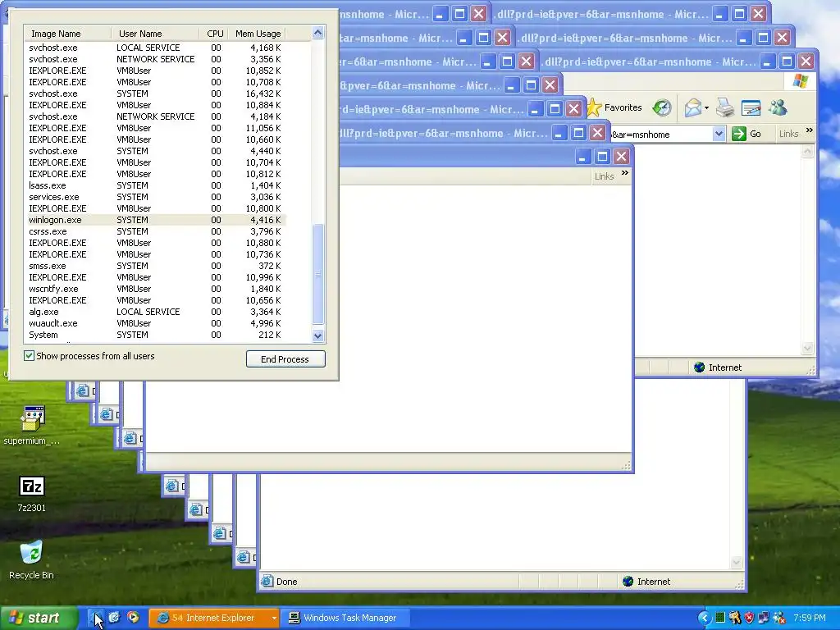Click the network computers tray icon

click(x=764, y=618)
